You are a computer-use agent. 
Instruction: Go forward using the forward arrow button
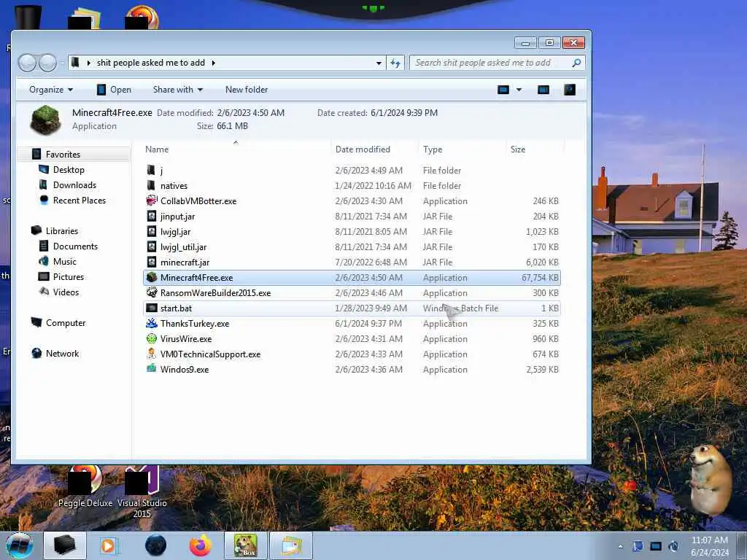pos(47,63)
